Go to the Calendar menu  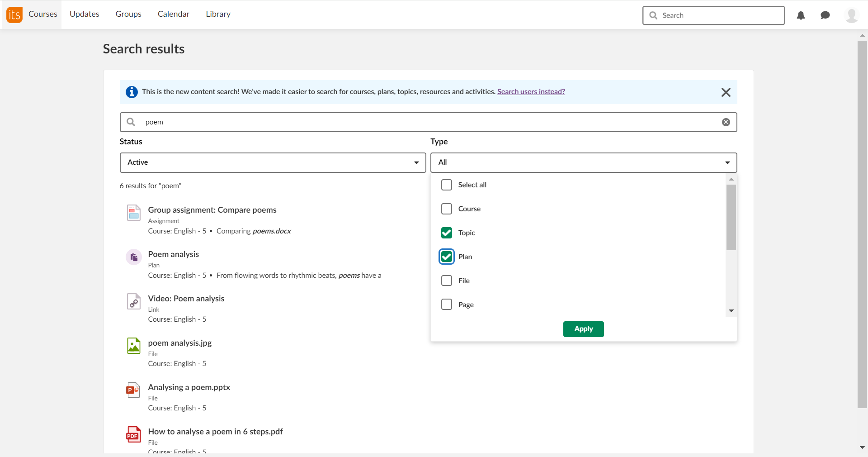[x=173, y=14]
